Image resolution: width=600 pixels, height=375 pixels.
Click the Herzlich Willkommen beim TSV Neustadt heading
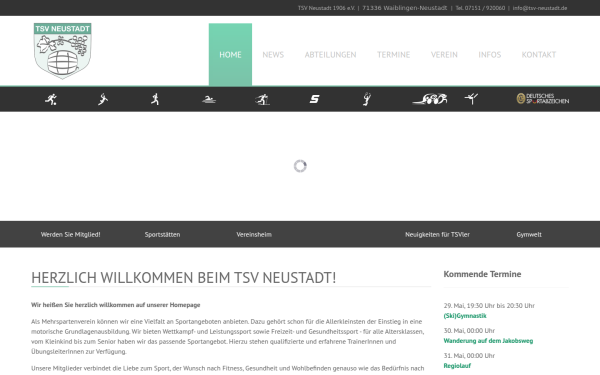pyautogui.click(x=184, y=277)
